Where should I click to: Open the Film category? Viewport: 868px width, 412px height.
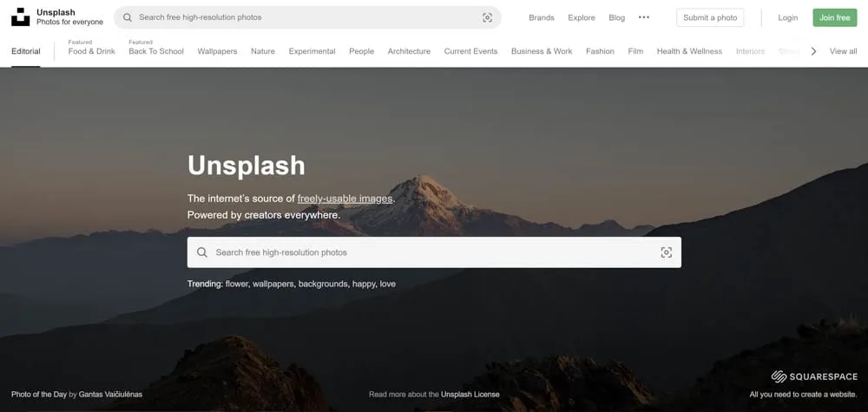[635, 51]
